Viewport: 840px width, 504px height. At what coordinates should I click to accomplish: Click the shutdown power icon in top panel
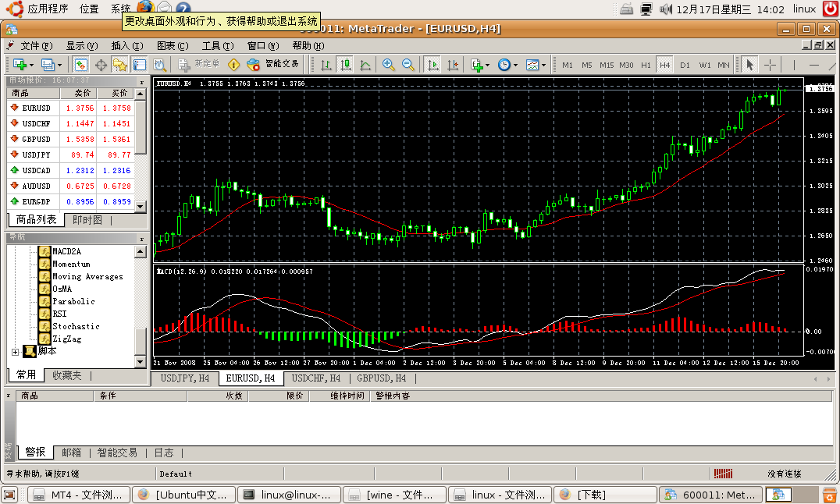[831, 9]
